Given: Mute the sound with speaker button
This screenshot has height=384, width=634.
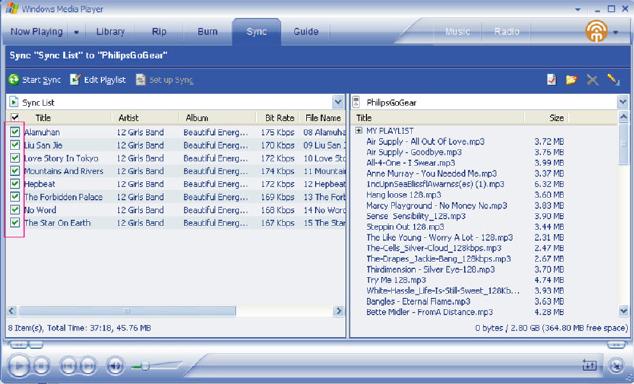Looking at the screenshot, I should point(115,366).
